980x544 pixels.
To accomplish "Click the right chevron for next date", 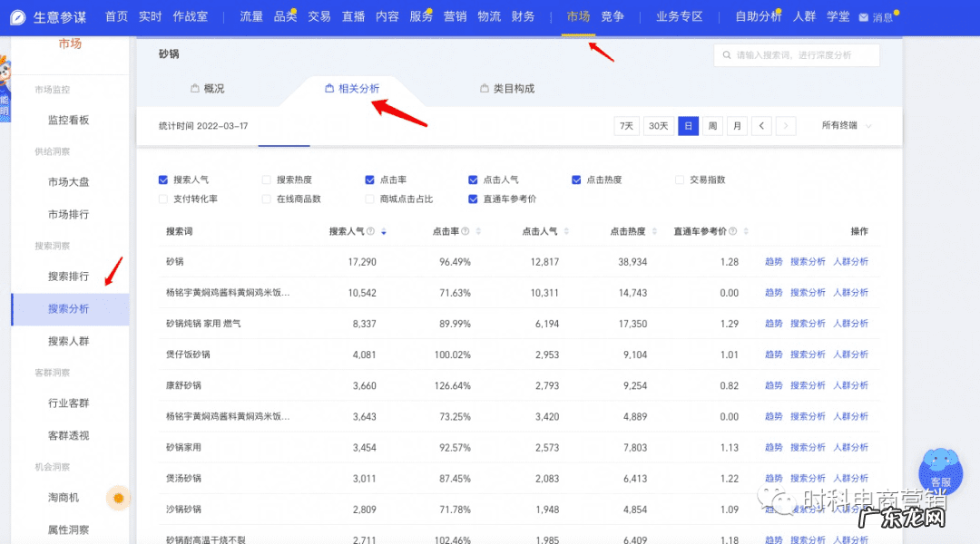I will click(x=784, y=126).
